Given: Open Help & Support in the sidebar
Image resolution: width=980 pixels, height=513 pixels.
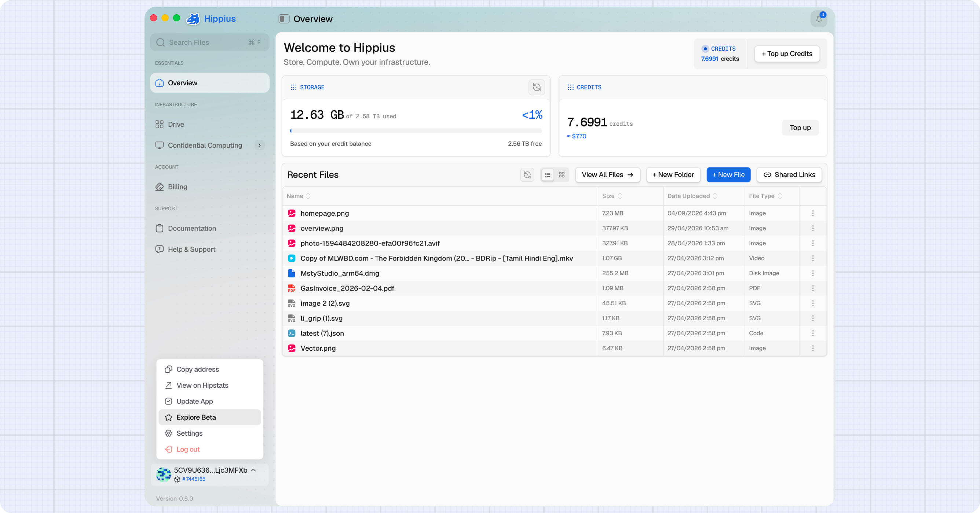Looking at the screenshot, I should click(x=210, y=249).
